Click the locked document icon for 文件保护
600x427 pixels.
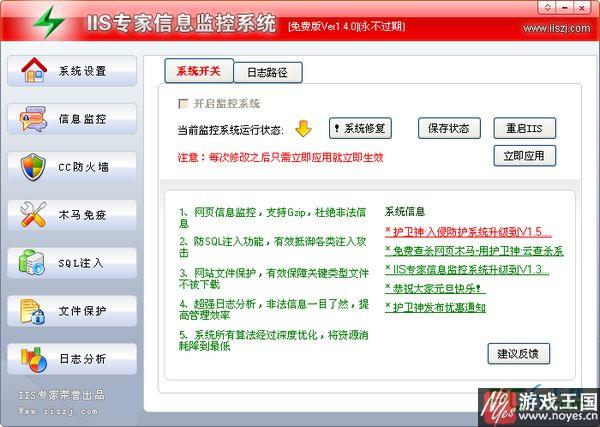pos(33,311)
